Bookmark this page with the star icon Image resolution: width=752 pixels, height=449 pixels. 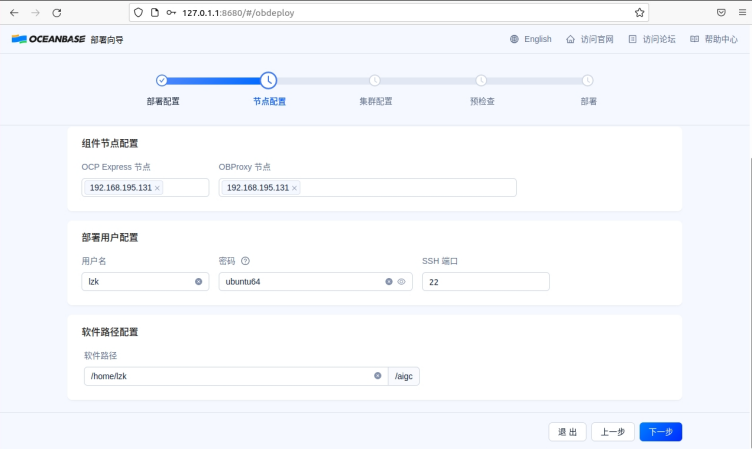point(639,12)
